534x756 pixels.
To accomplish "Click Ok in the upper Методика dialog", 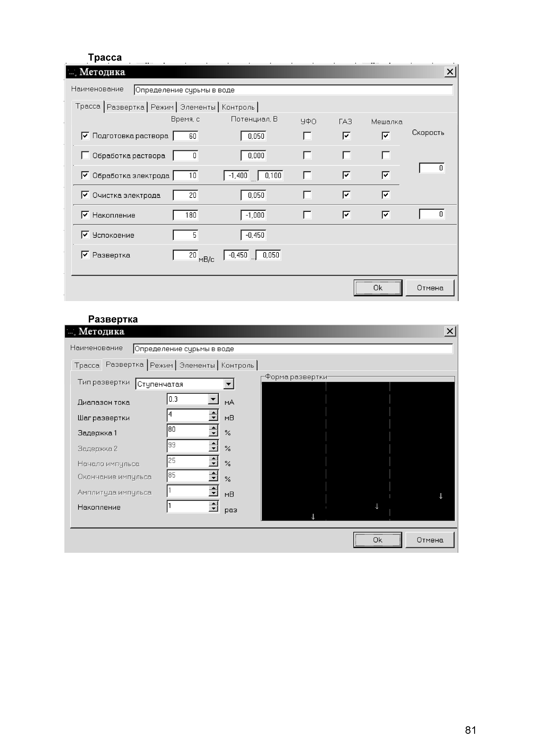I will click(378, 288).
